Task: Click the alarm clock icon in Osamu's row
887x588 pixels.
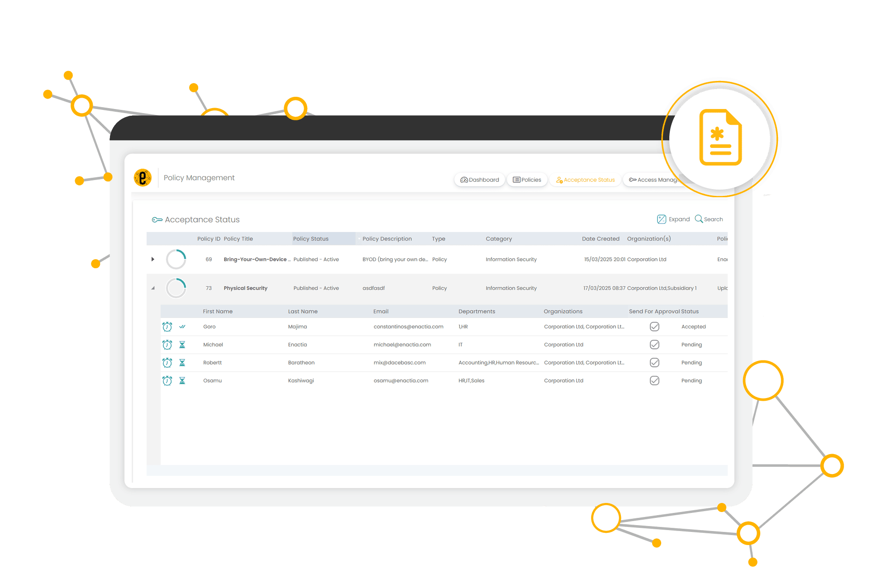Action: 167,381
